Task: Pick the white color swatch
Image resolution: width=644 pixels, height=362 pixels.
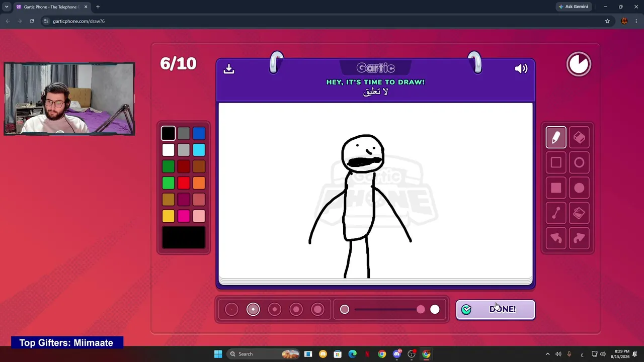Action: coord(169,150)
